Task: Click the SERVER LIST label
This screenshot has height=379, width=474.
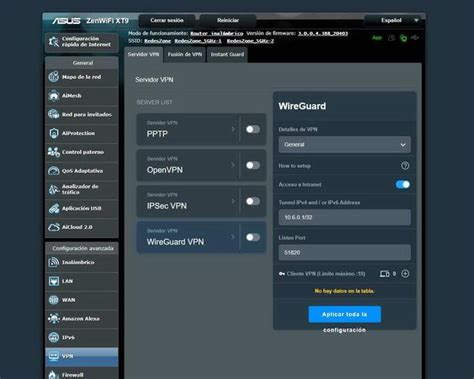Action: (155, 102)
